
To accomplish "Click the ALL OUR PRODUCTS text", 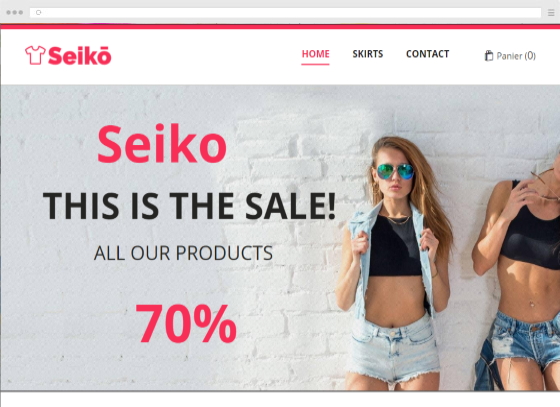I will [x=183, y=253].
